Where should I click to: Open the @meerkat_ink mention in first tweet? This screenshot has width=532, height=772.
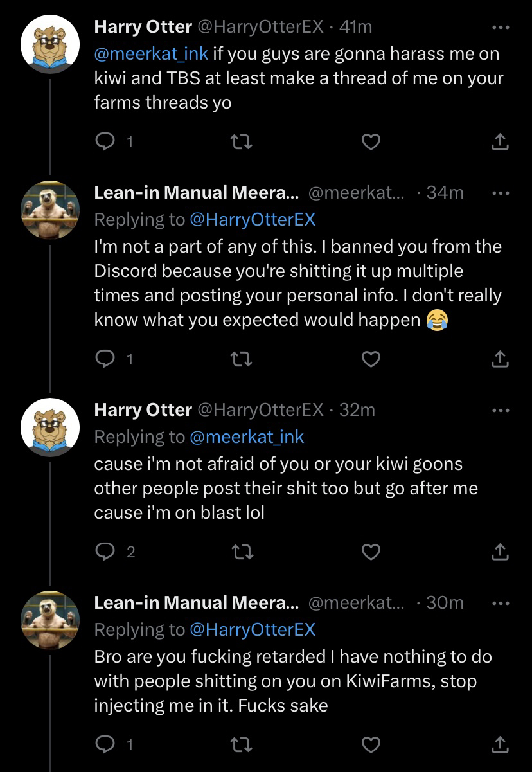(x=151, y=54)
